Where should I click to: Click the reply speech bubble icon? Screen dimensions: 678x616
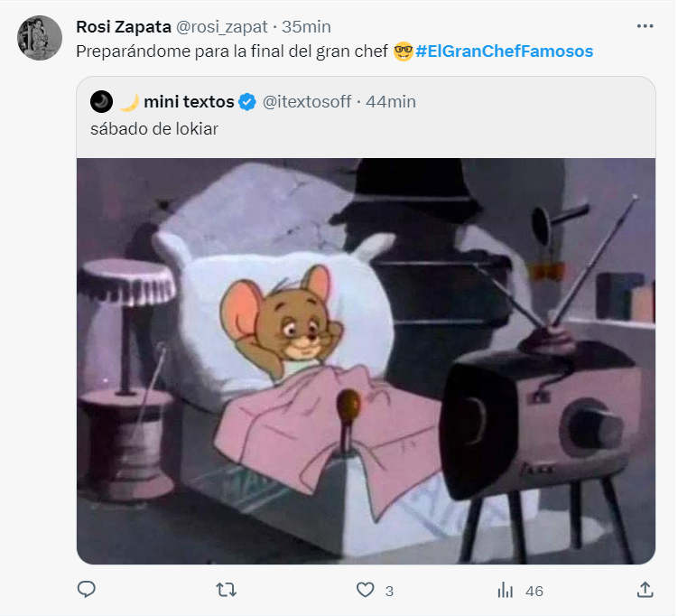click(87, 590)
